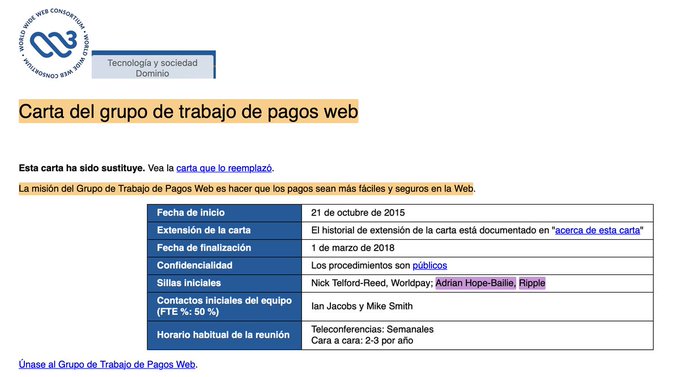Select the 'Fecha de inicio' header cell
The image size is (680, 377).
(224, 213)
